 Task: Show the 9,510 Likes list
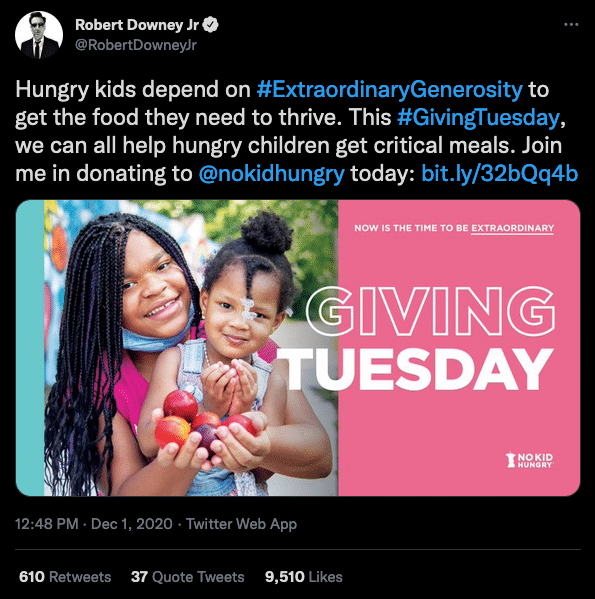pyautogui.click(x=304, y=576)
